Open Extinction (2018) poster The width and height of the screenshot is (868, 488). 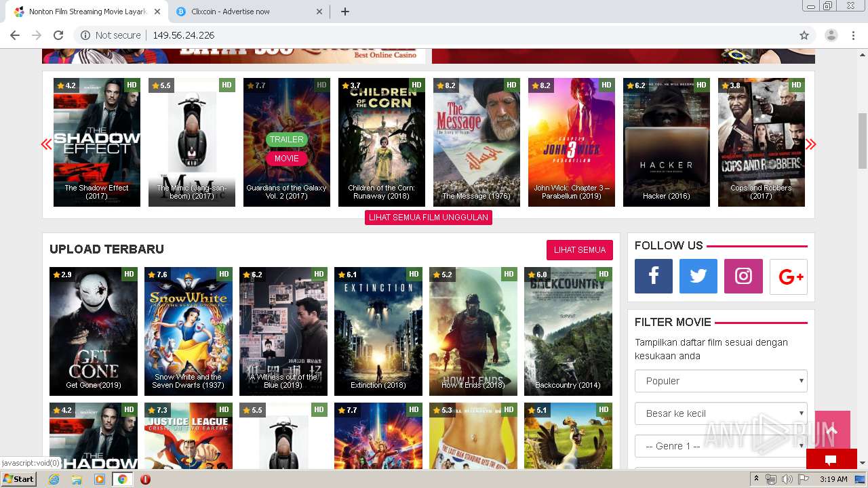tap(378, 331)
